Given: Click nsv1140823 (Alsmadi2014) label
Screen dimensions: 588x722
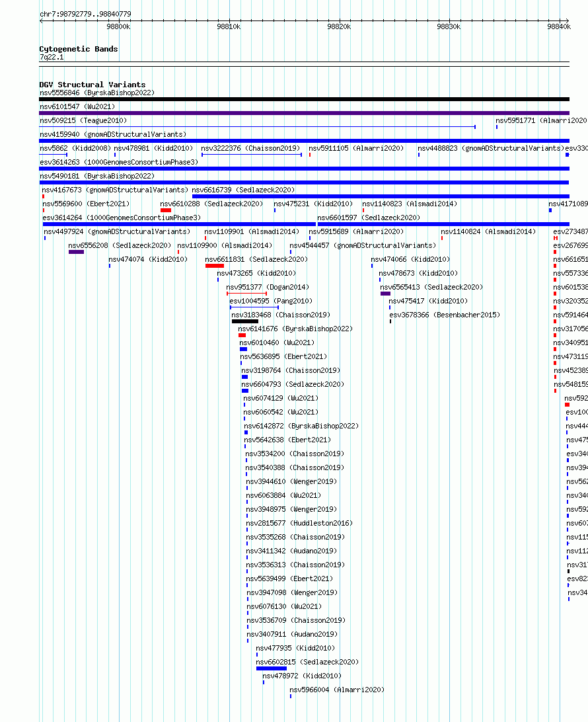Looking at the screenshot, I should click(410, 204).
